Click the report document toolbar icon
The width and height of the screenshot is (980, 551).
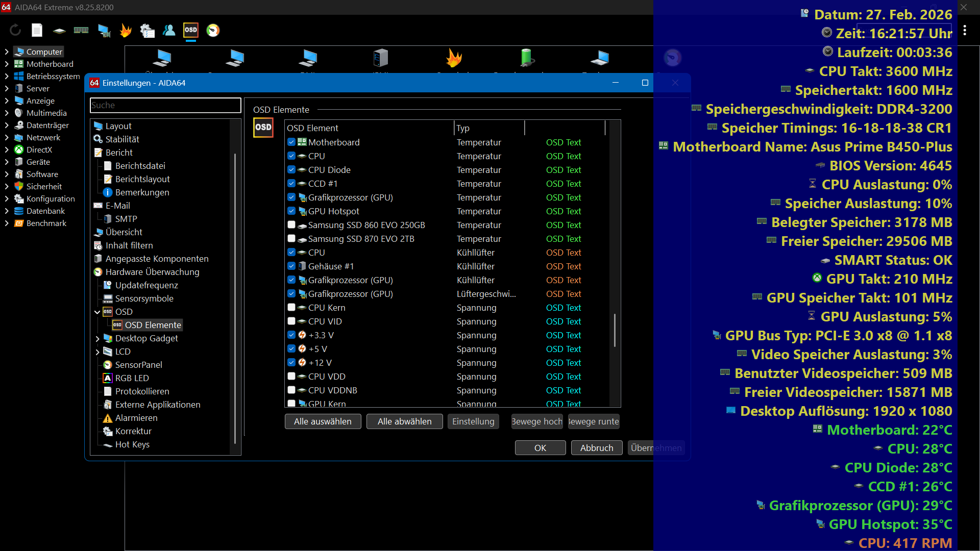point(37,31)
